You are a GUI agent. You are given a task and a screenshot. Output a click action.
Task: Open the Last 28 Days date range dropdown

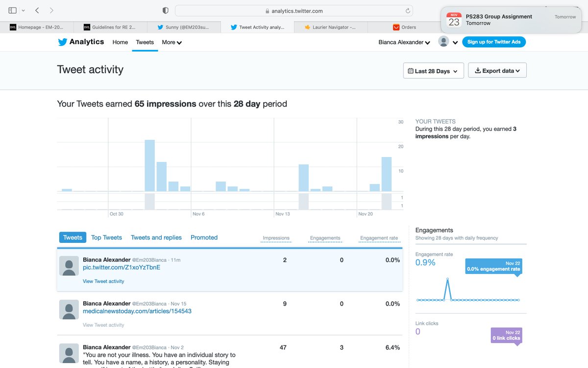click(x=434, y=71)
